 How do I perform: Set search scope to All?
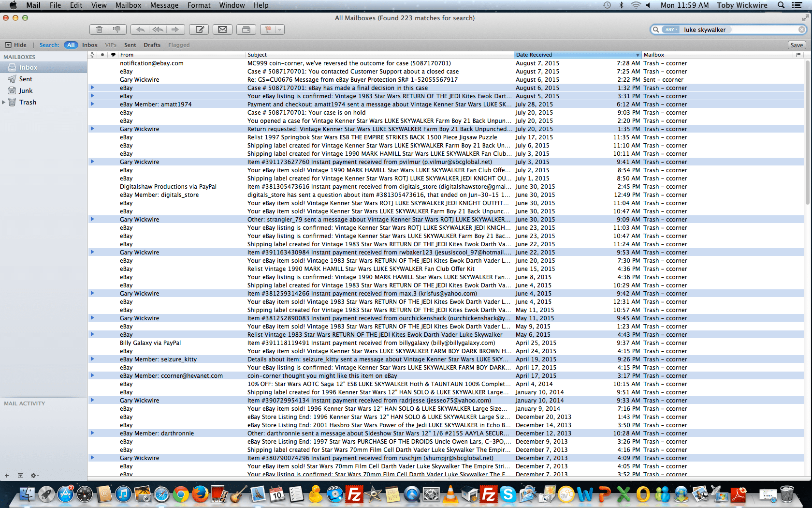pos(71,45)
